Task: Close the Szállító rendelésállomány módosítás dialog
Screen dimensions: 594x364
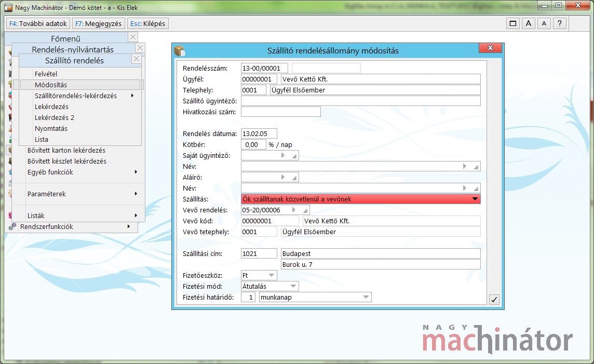Action: point(490,48)
